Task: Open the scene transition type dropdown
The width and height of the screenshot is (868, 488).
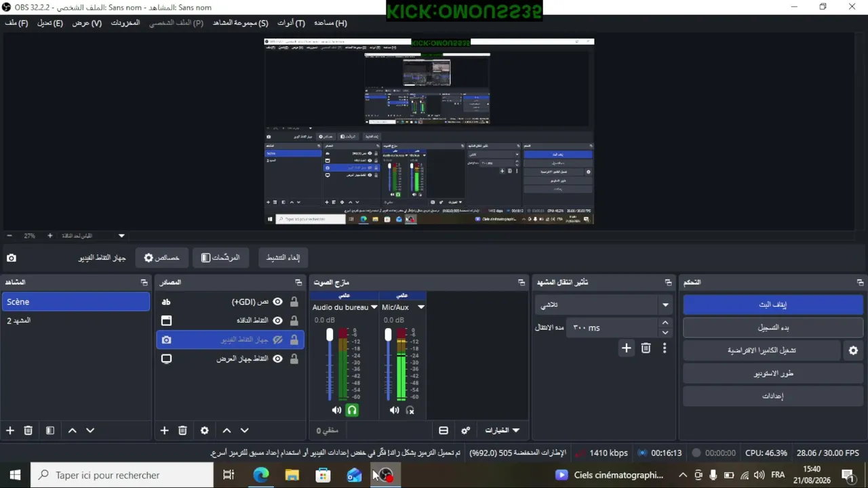Action: coord(604,305)
